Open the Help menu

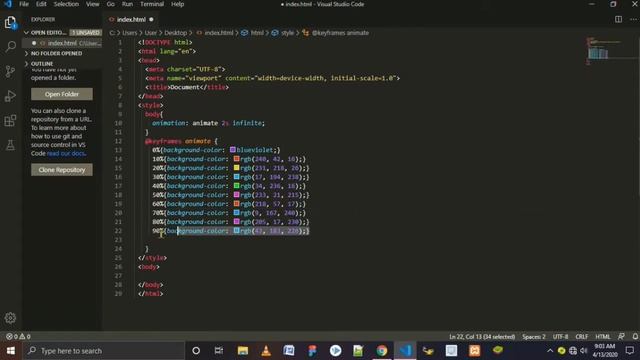tap(177, 4)
